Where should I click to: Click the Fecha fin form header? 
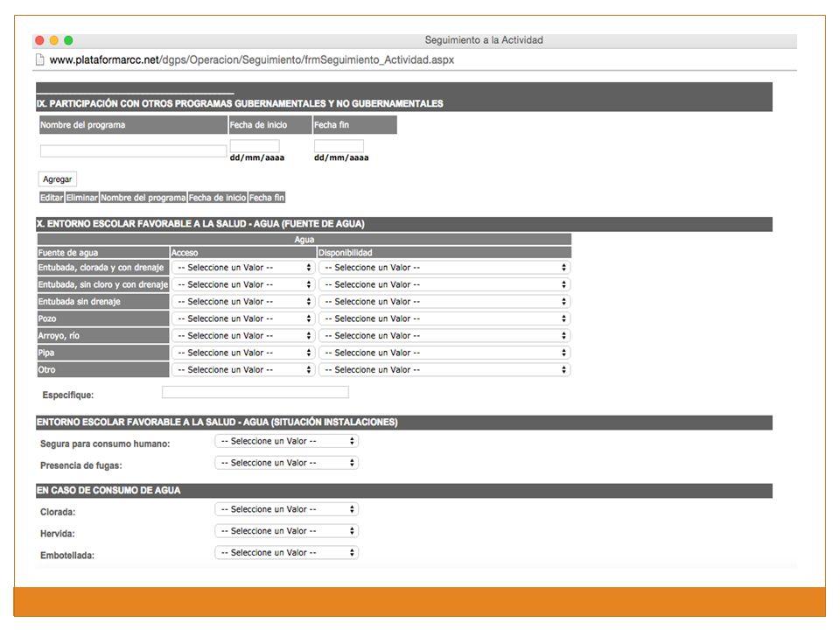(x=354, y=125)
